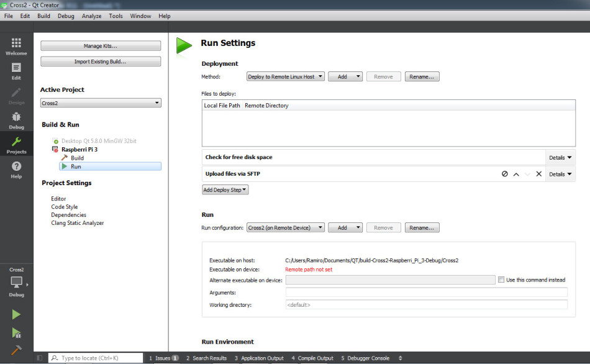
Task: Open the Deployment Add dropdown button
Action: 345,76
